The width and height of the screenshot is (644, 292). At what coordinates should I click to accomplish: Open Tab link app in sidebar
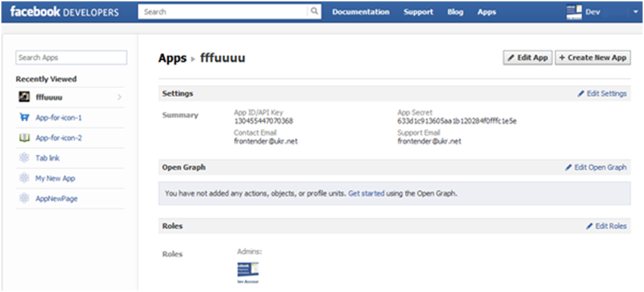point(48,158)
